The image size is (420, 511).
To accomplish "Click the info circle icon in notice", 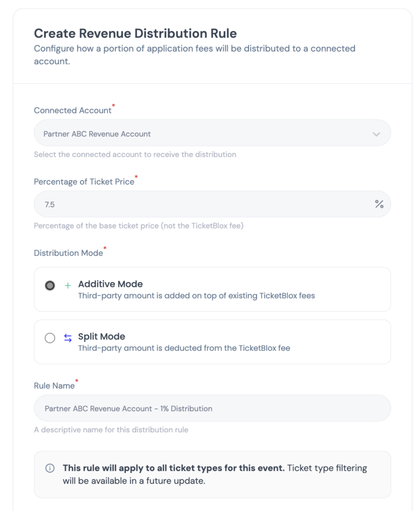I will click(x=50, y=468).
